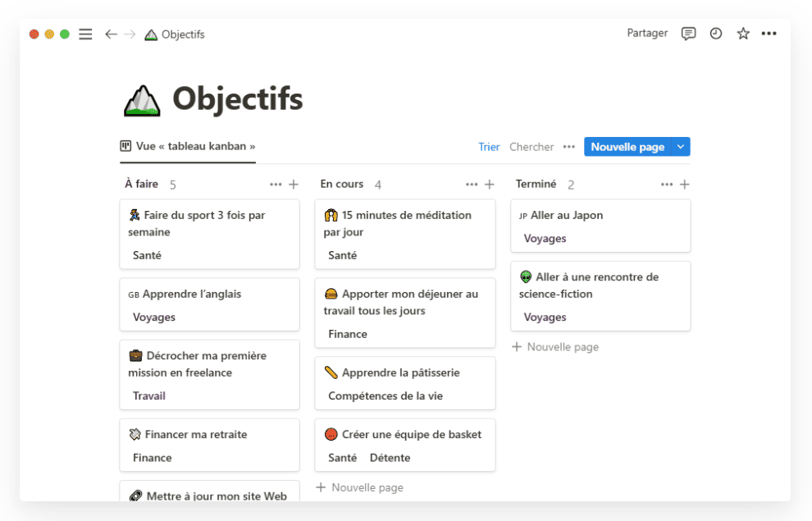Click the Trier link
The width and height of the screenshot is (812, 521).
(489, 147)
